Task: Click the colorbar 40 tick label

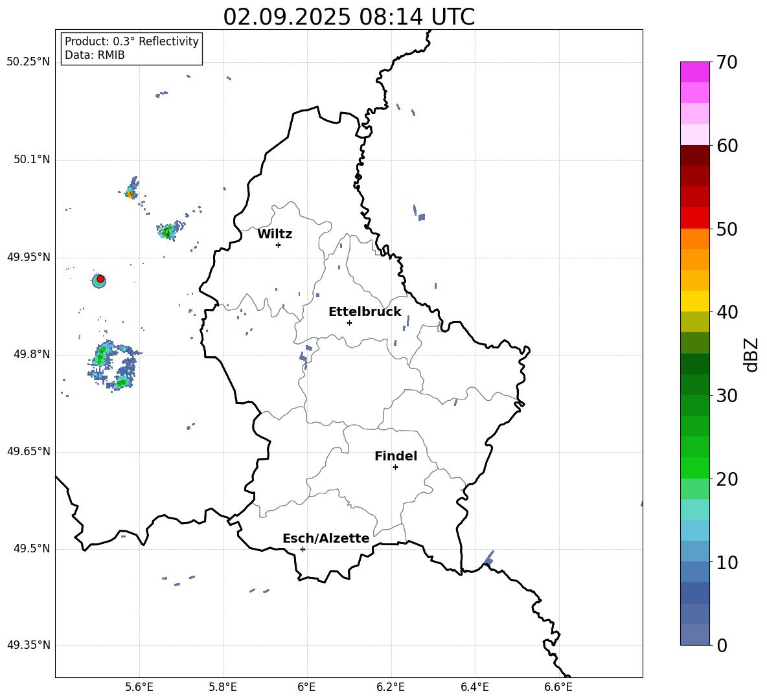Action: coord(727,312)
